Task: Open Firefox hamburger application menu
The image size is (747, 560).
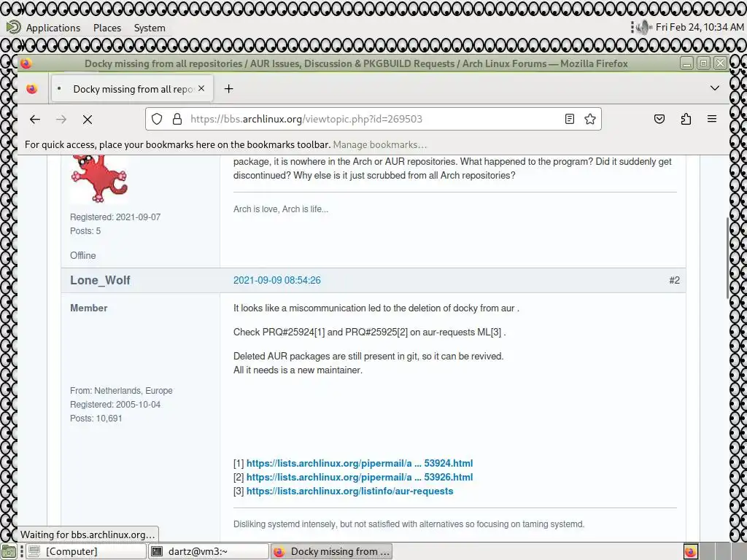Action: [x=712, y=119]
